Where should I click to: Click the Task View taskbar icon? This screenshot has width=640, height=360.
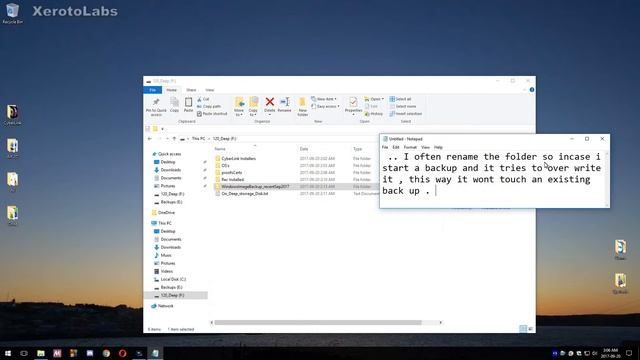coord(24,353)
